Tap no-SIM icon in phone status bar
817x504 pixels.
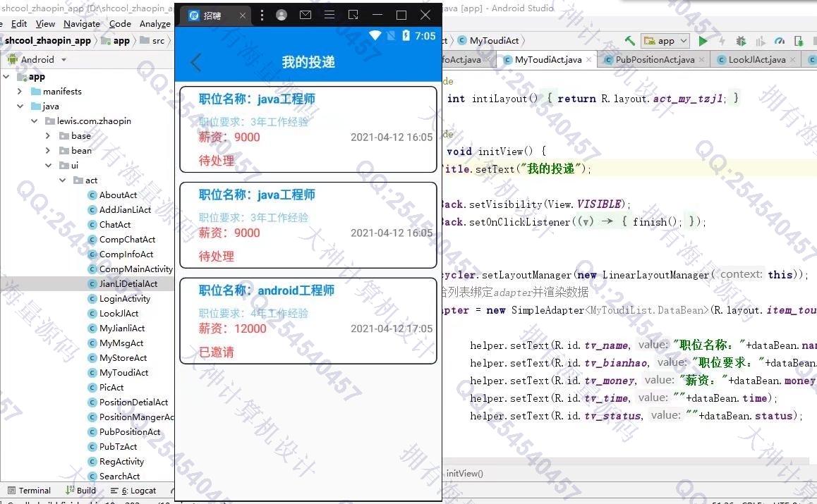[391, 35]
